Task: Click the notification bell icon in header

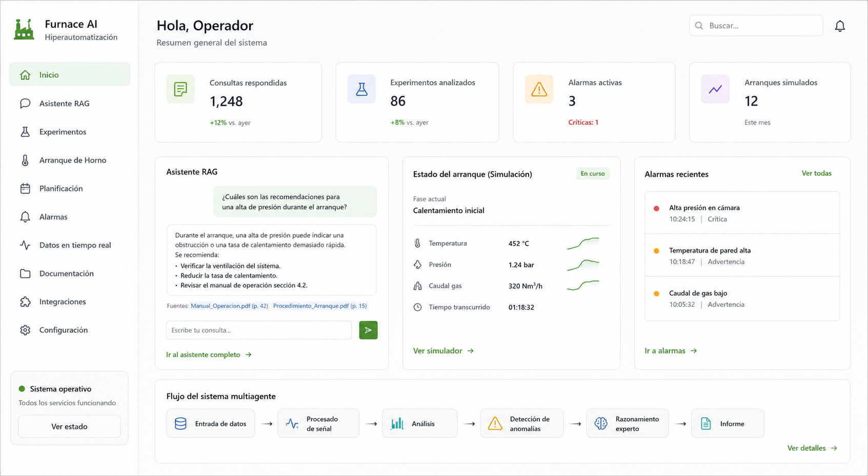Action: point(839,26)
